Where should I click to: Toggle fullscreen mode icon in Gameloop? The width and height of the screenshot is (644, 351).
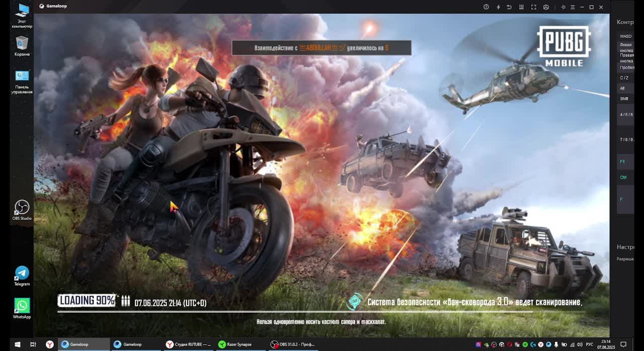[534, 7]
